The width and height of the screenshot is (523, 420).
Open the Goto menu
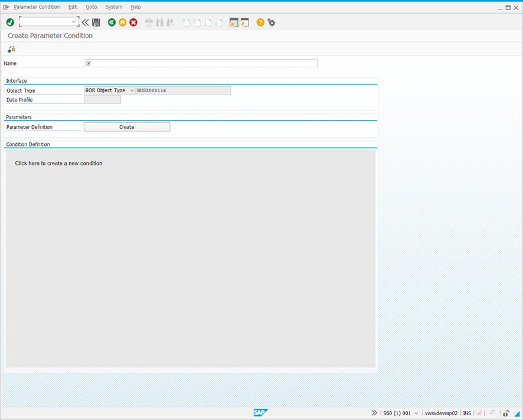91,7
